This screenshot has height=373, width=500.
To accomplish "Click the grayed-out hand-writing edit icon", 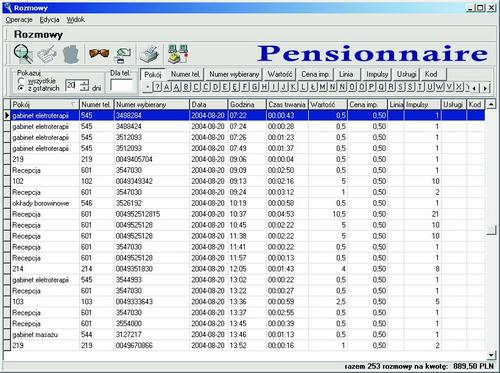I will point(47,54).
